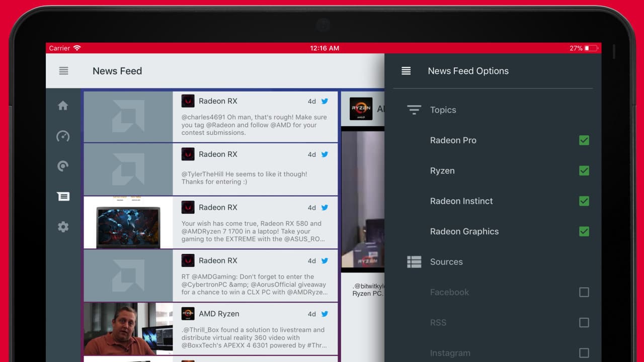Read the "@charles4691 Oh man, that's rough!" tweet text
Image resolution: width=644 pixels, height=362 pixels.
254,125
